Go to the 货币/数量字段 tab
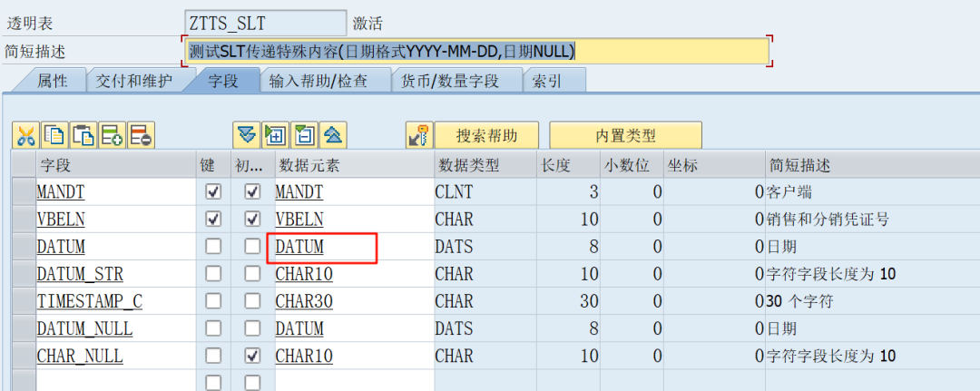 click(x=450, y=81)
